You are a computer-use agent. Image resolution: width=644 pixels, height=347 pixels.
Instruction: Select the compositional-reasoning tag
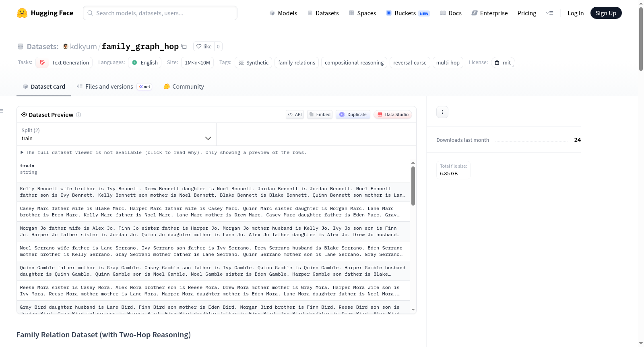354,62
